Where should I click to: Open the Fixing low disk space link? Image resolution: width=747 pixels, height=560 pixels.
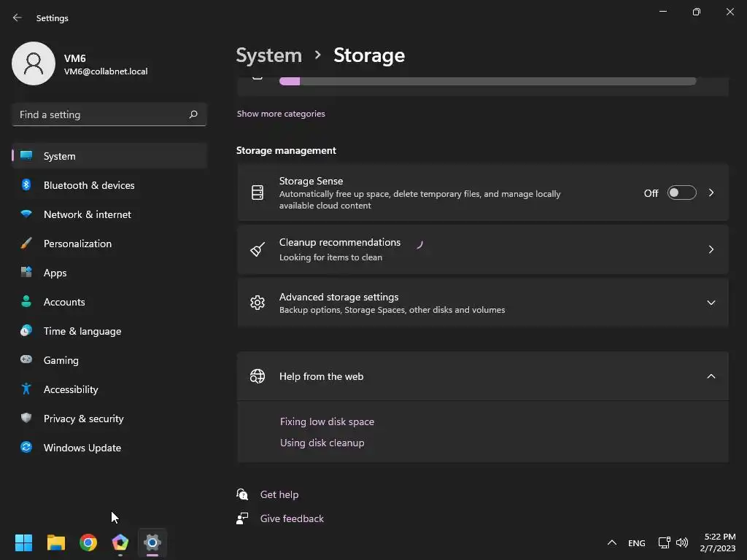coord(327,421)
